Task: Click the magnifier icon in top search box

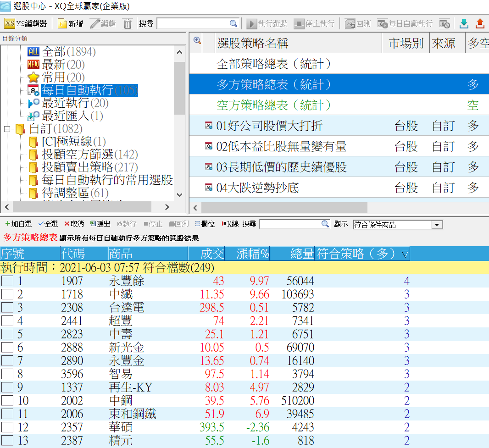Action: click(233, 23)
